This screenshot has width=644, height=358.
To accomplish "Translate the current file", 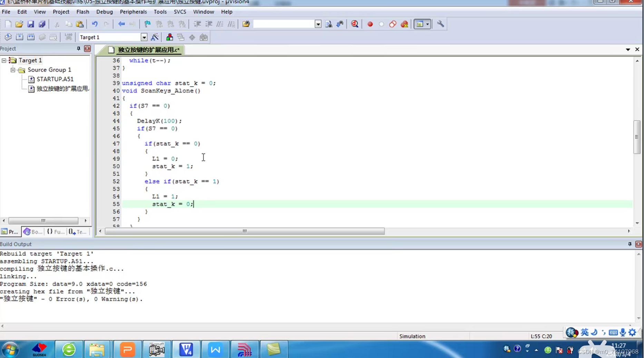I will [8, 37].
